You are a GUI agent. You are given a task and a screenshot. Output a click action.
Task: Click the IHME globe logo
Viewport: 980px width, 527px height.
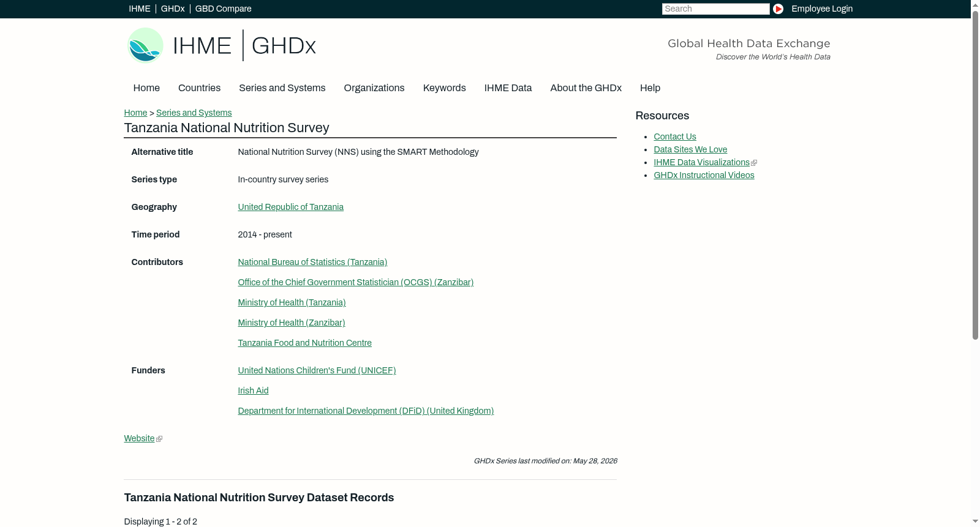click(x=146, y=45)
